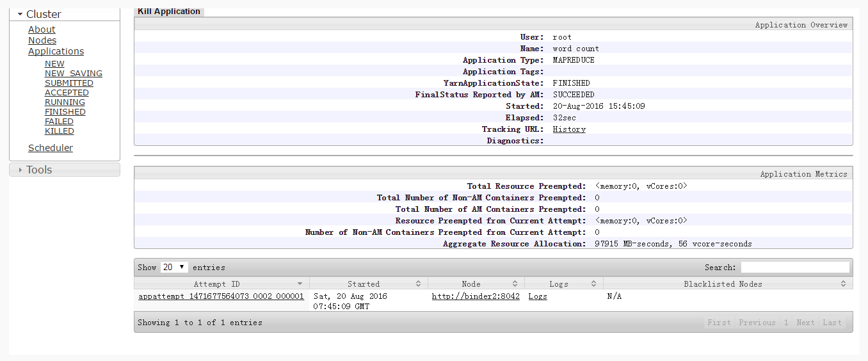Sort by Logs column
This screenshot has height=361, width=868.
tap(563, 284)
